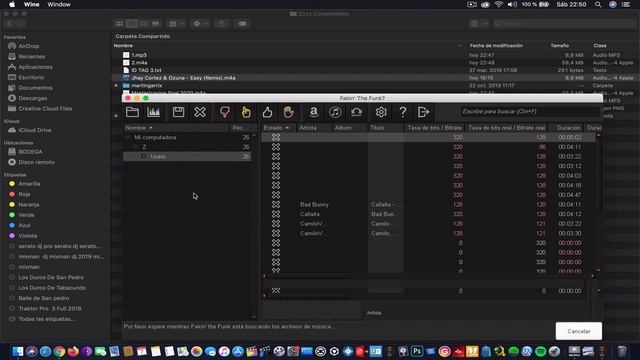Click the Wi-Fi status menu bar icon

[x=498, y=4]
